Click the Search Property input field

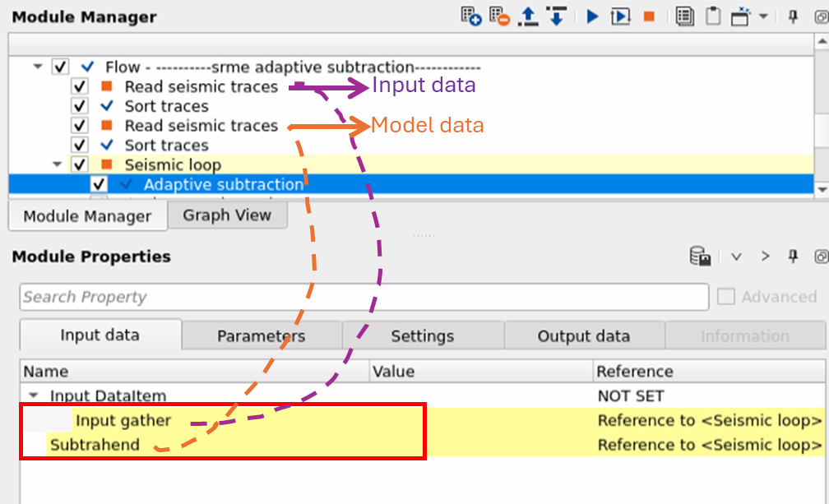tap(364, 297)
